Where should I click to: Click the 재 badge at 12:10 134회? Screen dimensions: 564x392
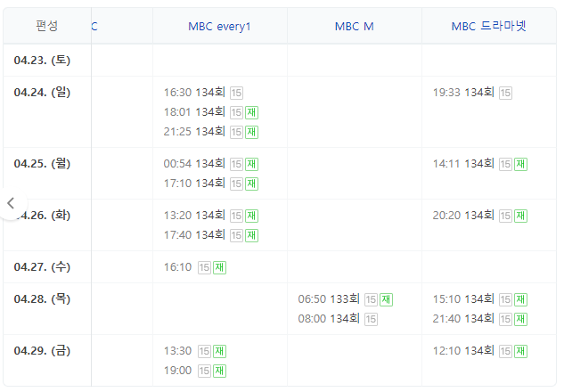(x=521, y=351)
